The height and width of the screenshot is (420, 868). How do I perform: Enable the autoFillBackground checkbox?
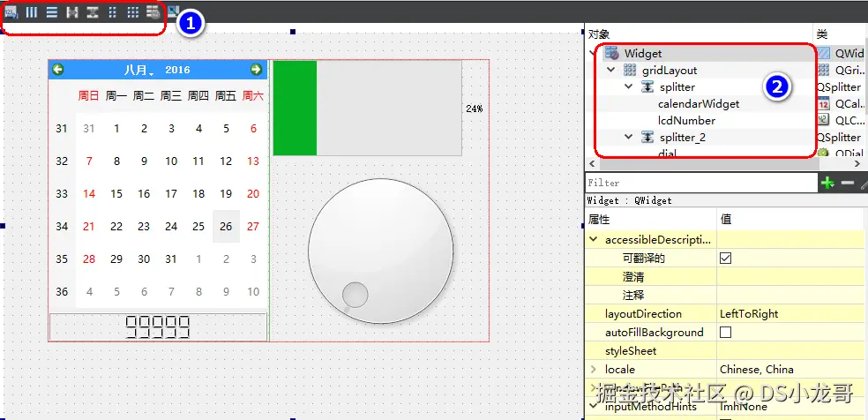(725, 332)
